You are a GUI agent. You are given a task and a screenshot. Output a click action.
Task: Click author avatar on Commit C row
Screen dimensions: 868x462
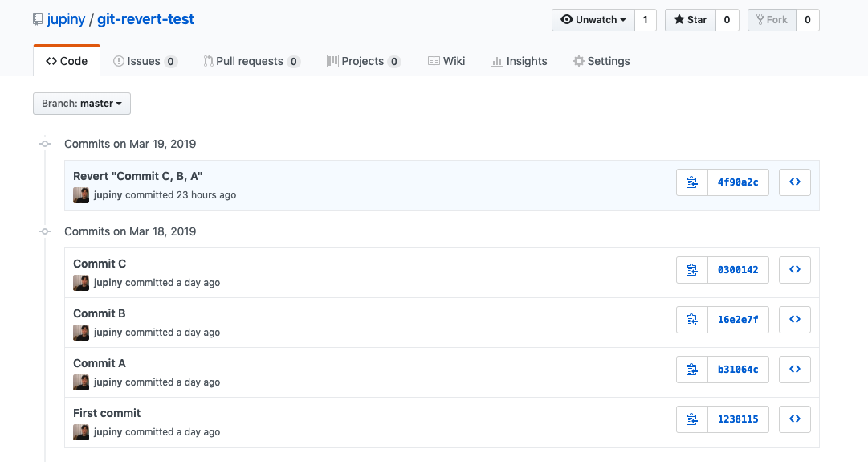[81, 283]
